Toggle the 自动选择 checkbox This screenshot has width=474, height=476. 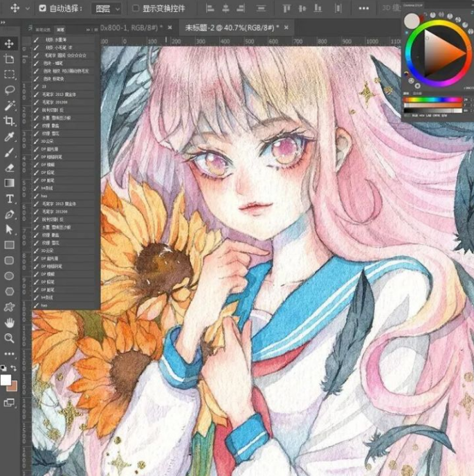point(42,8)
